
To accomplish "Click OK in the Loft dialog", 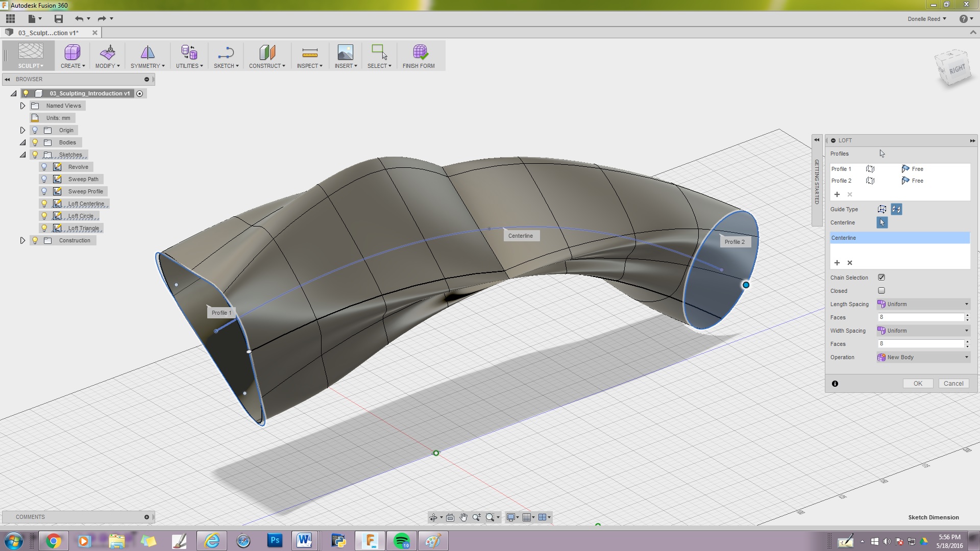I will tap(918, 384).
